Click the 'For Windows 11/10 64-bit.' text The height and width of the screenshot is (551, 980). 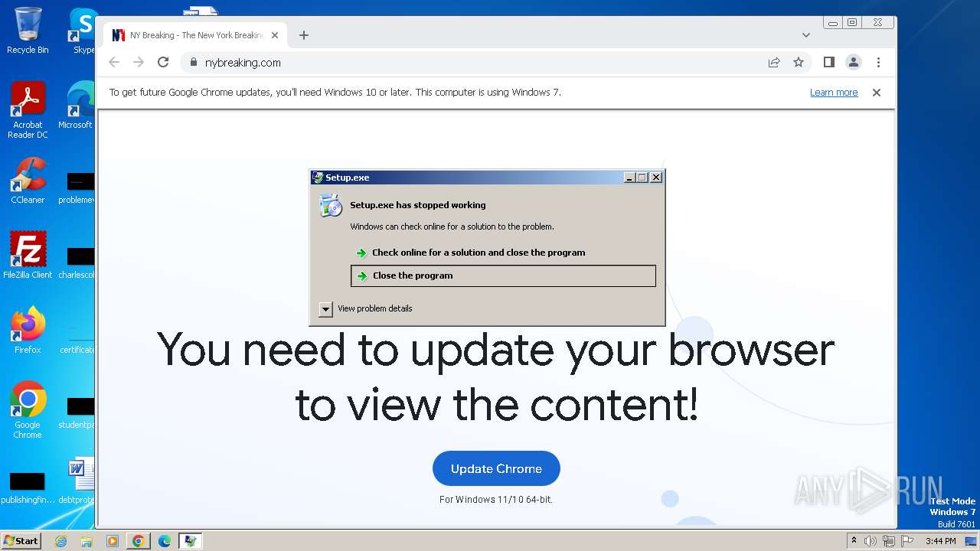click(496, 500)
